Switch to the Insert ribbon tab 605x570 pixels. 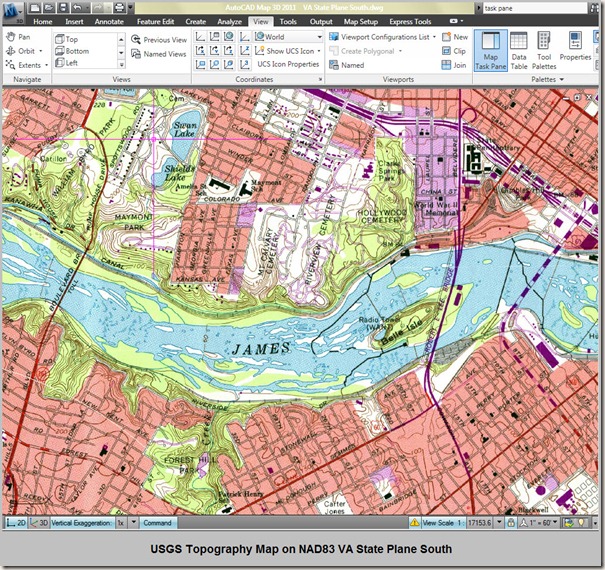pos(74,22)
